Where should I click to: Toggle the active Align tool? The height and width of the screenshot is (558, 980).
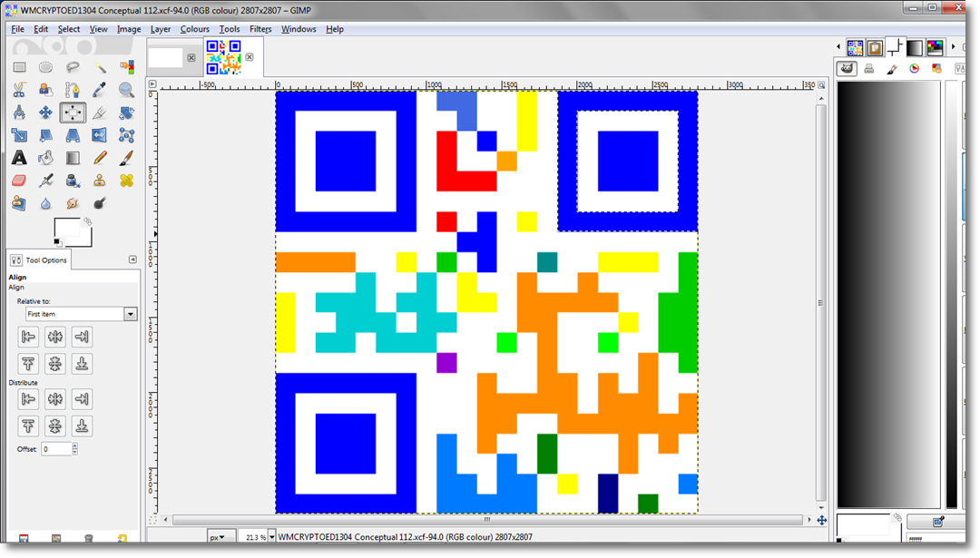[73, 113]
